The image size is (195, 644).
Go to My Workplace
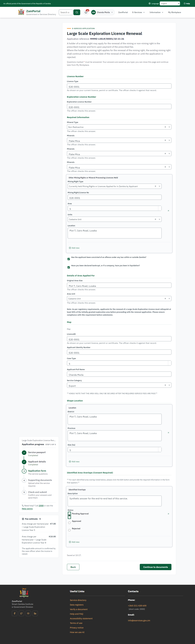175,12
